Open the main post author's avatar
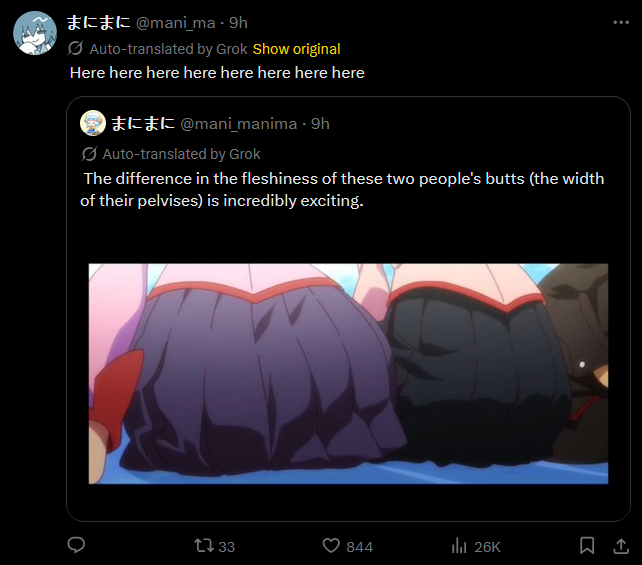The height and width of the screenshot is (565, 642). tap(35, 33)
